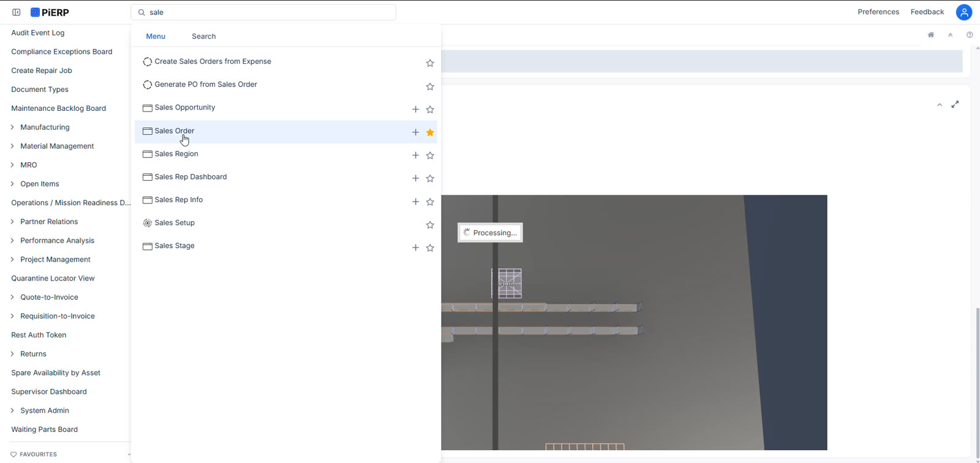980x463 pixels.
Task: Click the help question mark icon
Action: (x=970, y=35)
